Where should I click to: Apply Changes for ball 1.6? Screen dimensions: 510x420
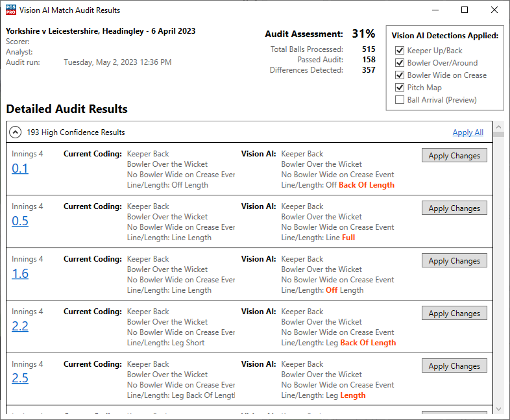point(454,261)
